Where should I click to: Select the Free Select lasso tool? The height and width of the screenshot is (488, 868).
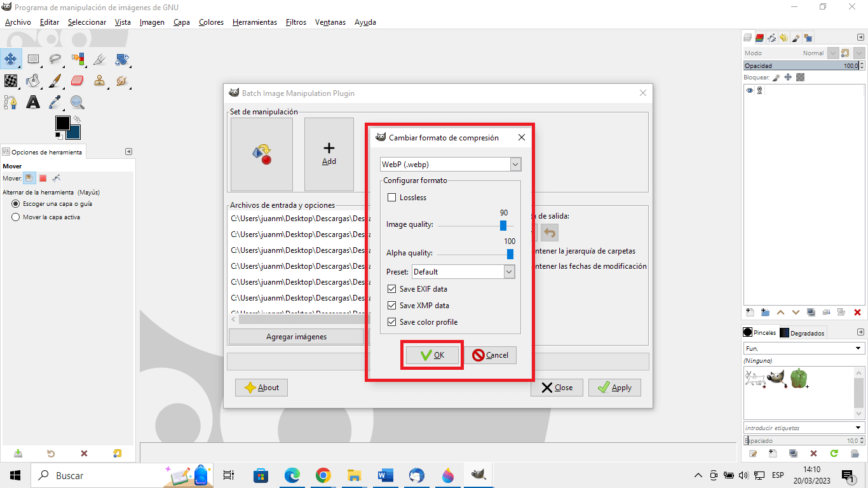55,60
